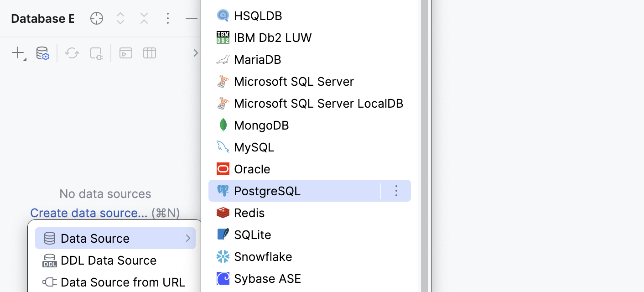Click the Disconnect from database icon
The image size is (644, 292).
[96, 53]
